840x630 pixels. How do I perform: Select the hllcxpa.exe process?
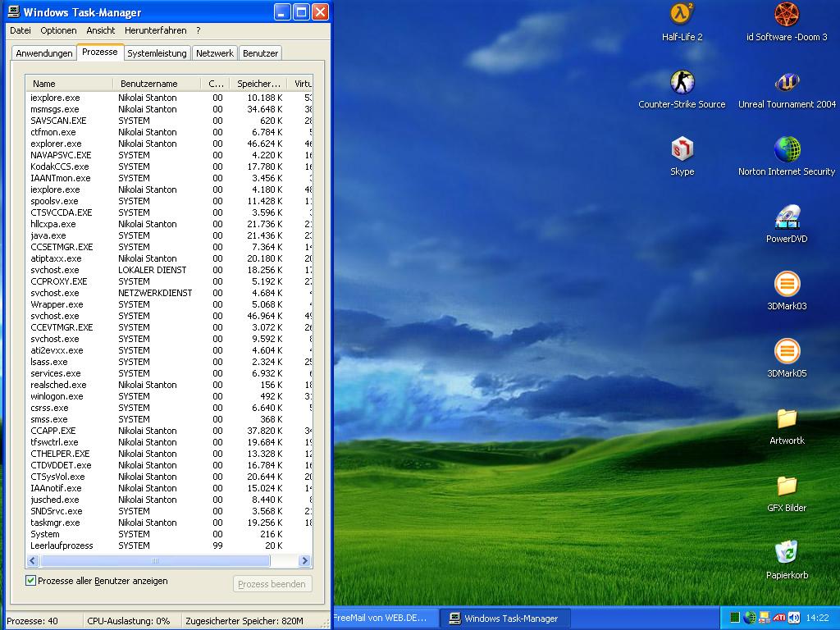pyautogui.click(x=169, y=224)
